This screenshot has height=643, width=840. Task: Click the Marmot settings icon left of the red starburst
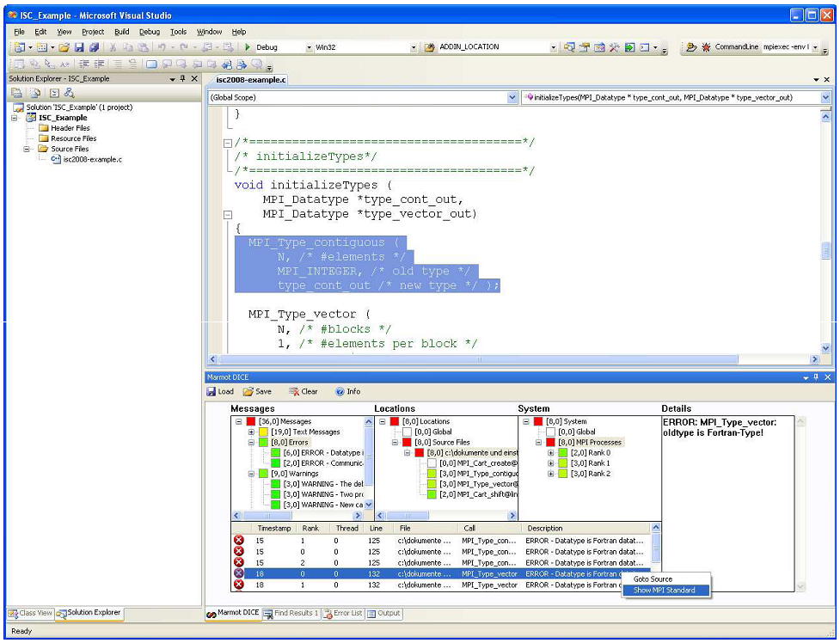[x=691, y=47]
